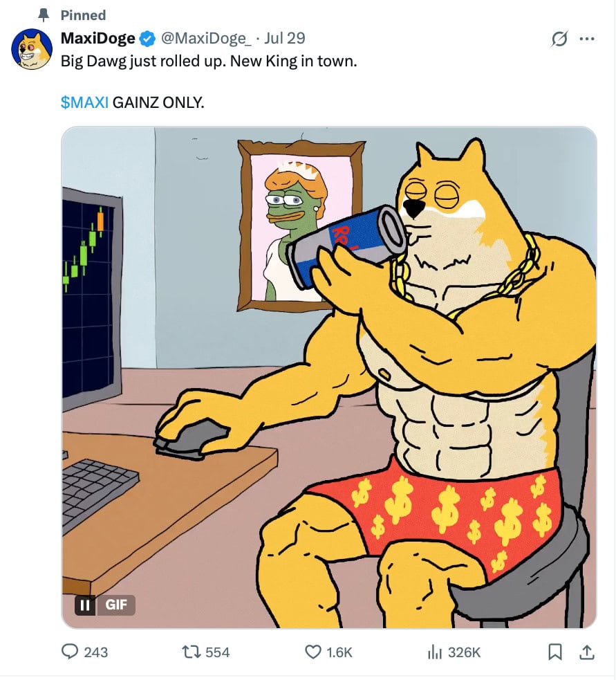
Task: Open the share menu via upload icon
Action: pos(586,651)
